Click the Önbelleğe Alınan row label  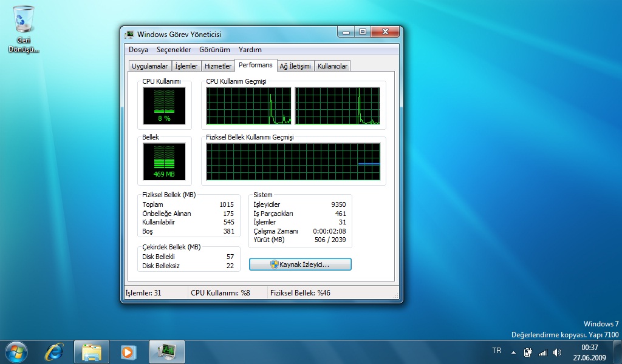[166, 214]
